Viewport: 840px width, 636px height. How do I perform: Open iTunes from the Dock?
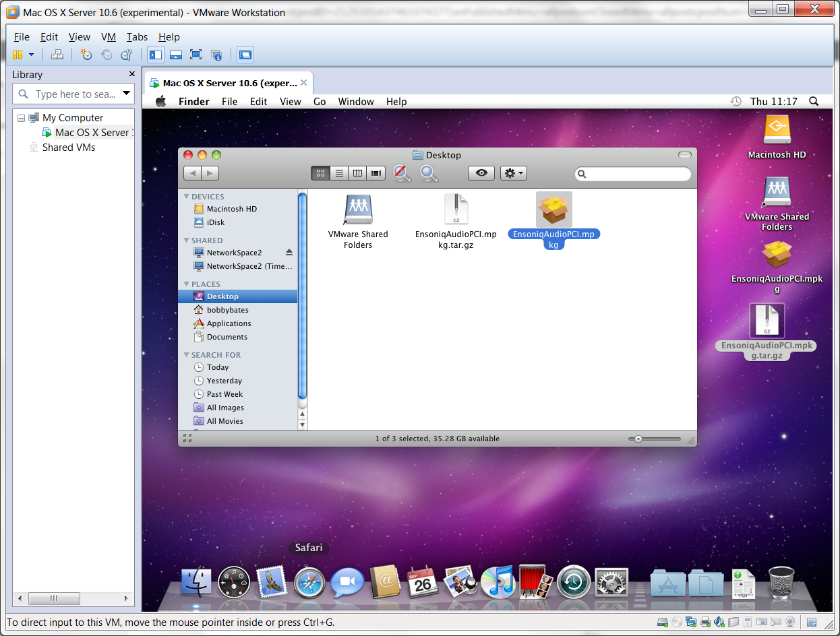tap(498, 581)
